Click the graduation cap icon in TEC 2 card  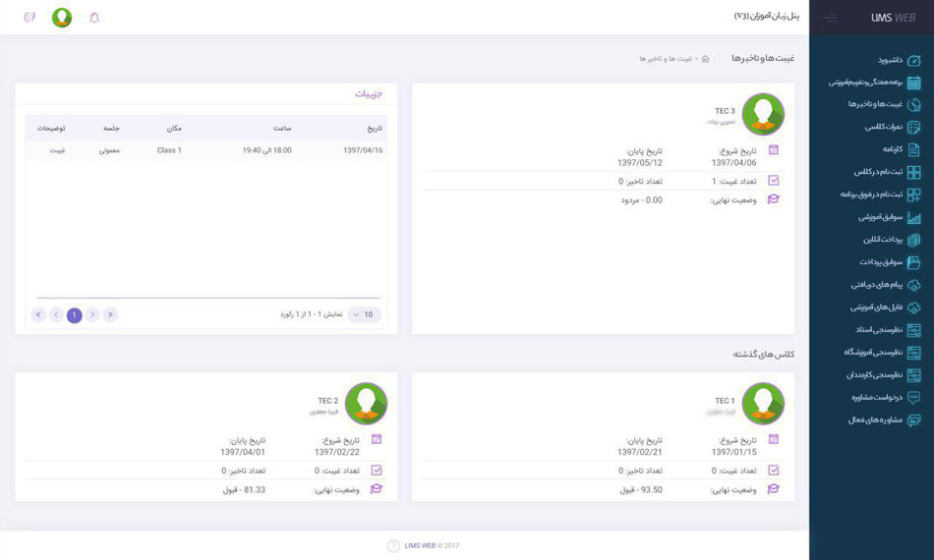(x=377, y=489)
